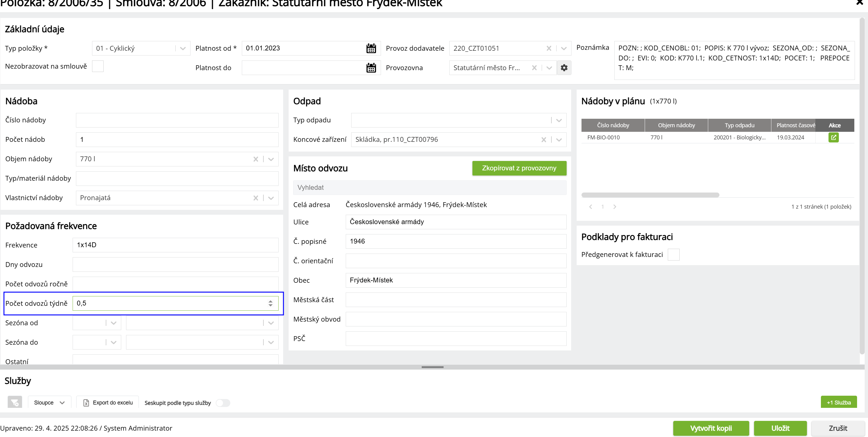Enable Předgenerovat k fakturaci checkbox
Screen dimensions: 868x437
pos(673,254)
